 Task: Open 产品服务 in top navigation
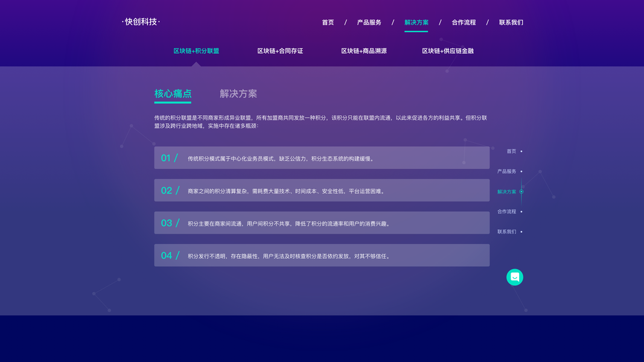369,22
